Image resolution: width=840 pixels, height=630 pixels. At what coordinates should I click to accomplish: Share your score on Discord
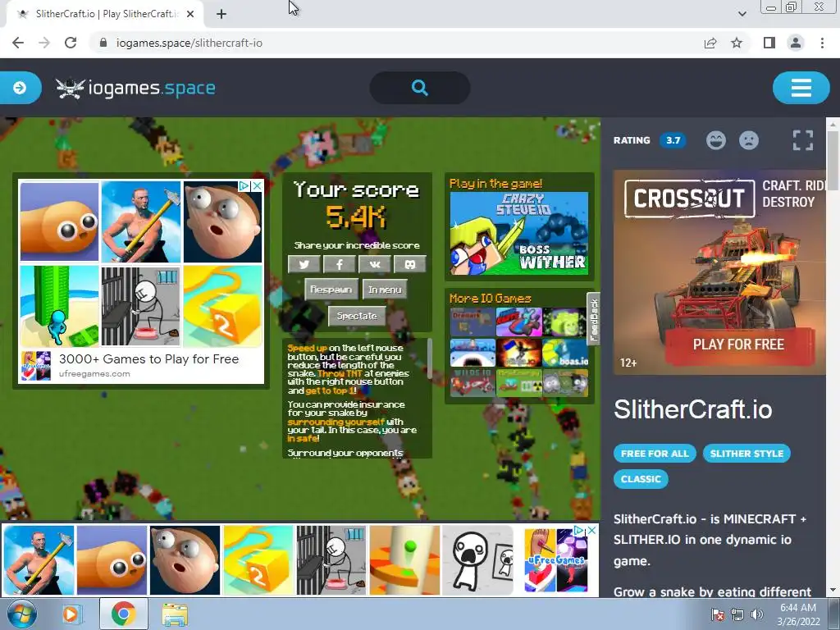[x=410, y=264]
